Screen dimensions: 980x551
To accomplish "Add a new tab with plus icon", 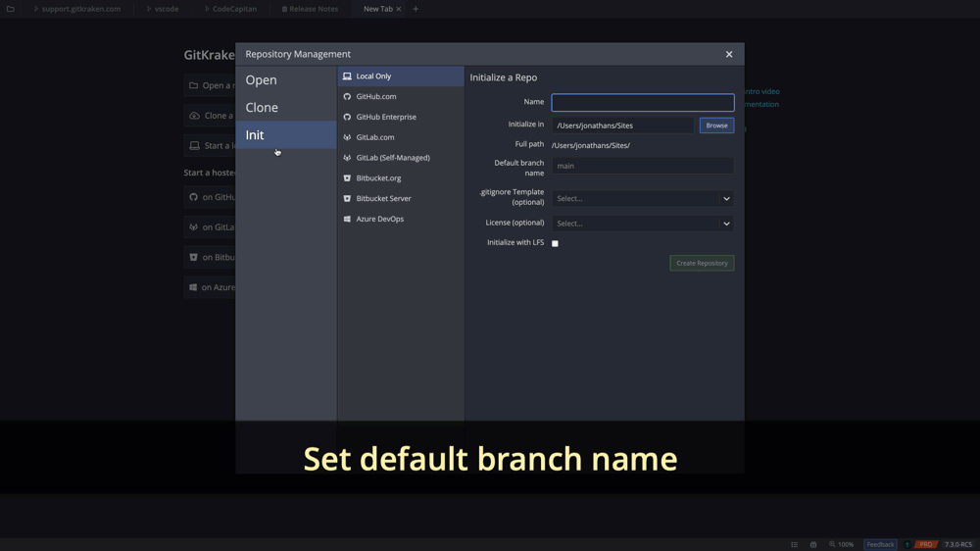I will pyautogui.click(x=416, y=9).
